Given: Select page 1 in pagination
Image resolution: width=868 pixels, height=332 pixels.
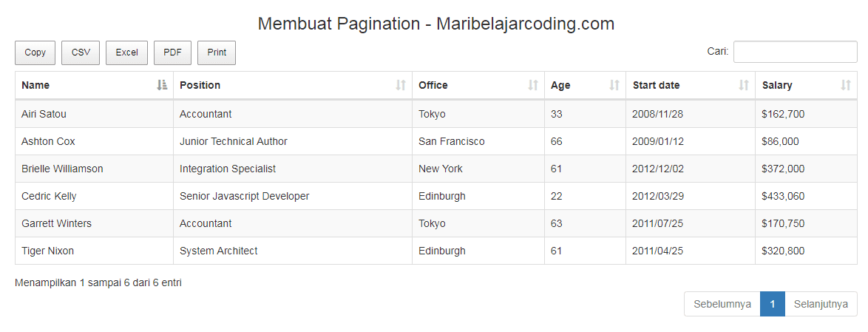Looking at the screenshot, I should coord(773,305).
